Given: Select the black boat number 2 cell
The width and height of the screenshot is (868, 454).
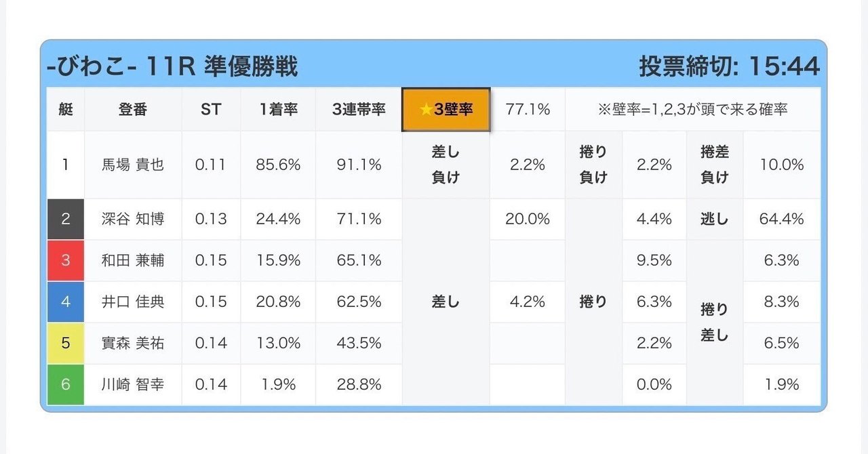Looking at the screenshot, I should point(66,219).
